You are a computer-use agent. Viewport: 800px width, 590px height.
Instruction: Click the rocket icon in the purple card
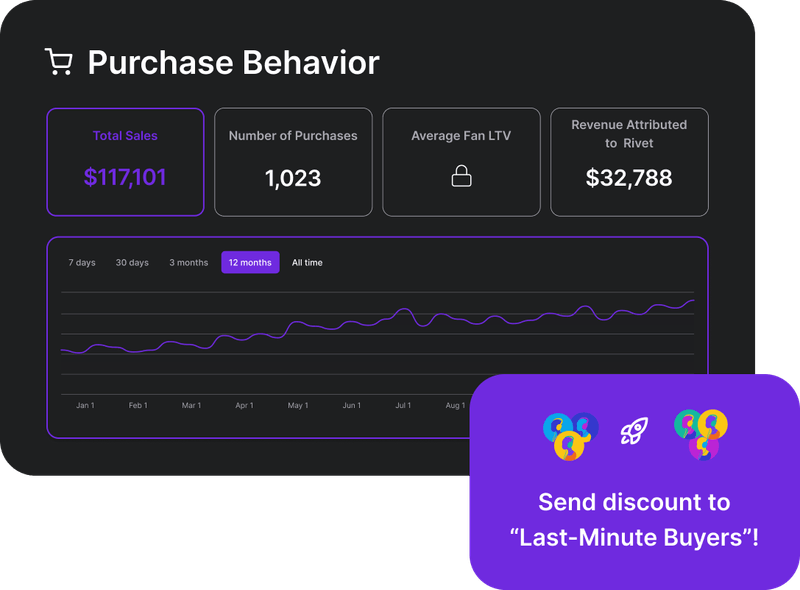coord(634,431)
